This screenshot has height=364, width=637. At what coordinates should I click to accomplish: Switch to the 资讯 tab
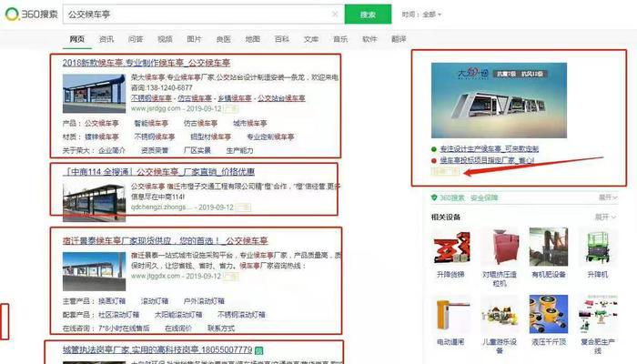[106, 39]
